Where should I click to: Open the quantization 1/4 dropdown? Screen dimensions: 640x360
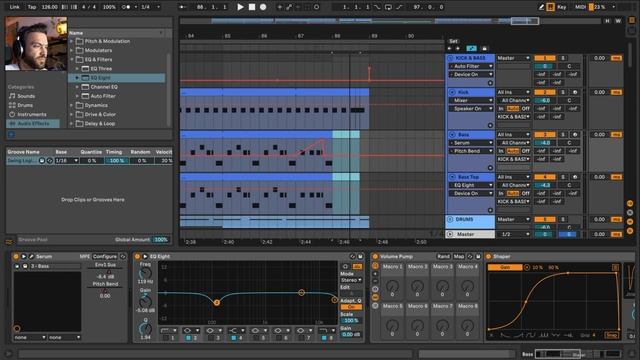[150, 7]
